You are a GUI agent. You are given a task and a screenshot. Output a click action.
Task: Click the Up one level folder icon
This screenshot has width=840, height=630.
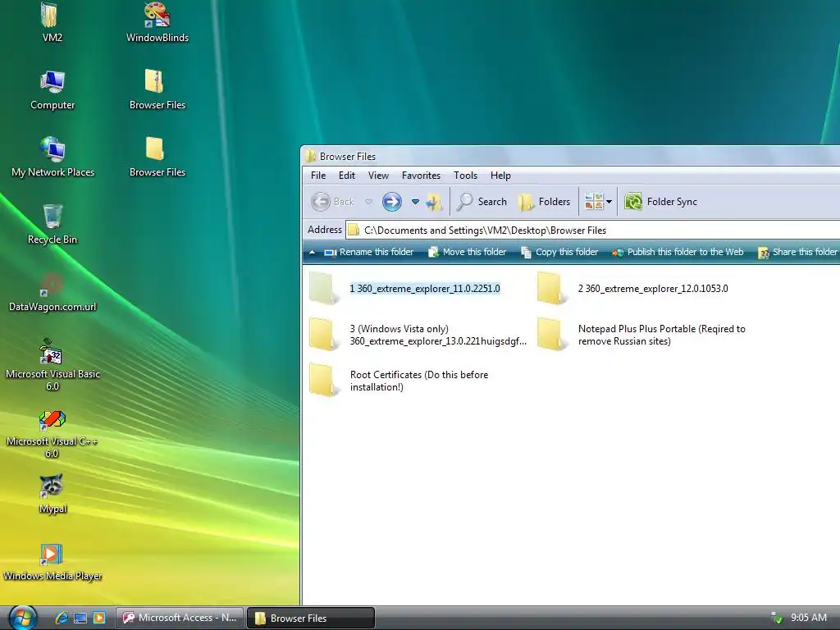[434, 202]
